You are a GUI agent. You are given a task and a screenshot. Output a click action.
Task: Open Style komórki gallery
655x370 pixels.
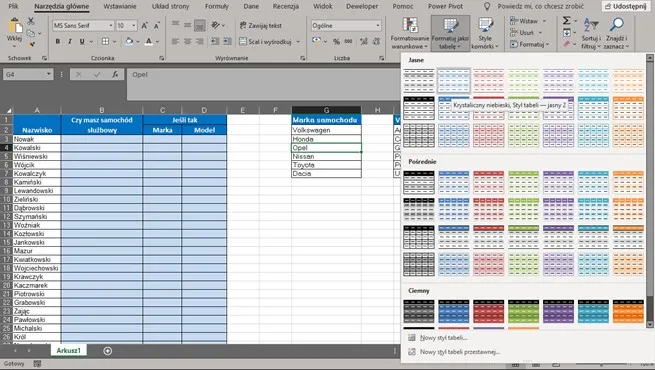tap(485, 33)
